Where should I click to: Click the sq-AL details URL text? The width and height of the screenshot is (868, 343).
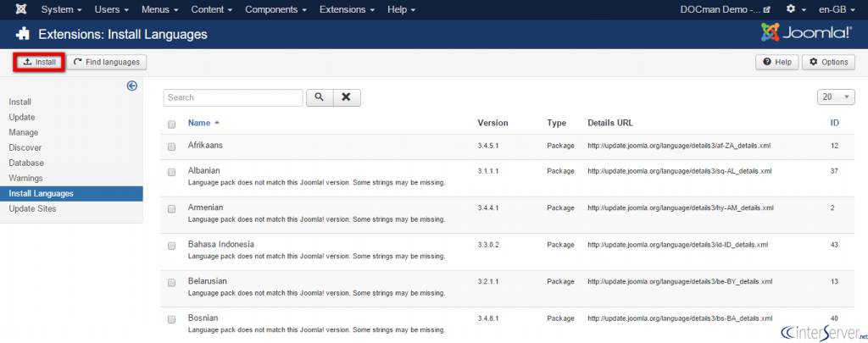point(679,171)
